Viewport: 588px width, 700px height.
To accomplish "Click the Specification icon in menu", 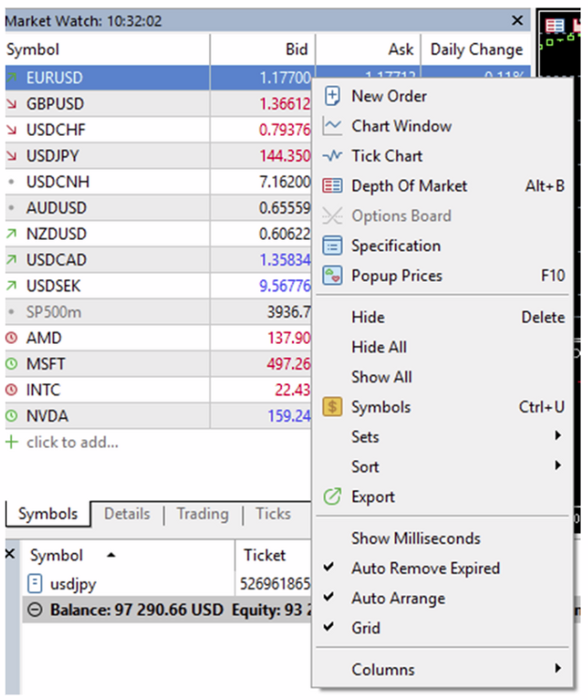I will click(x=332, y=246).
